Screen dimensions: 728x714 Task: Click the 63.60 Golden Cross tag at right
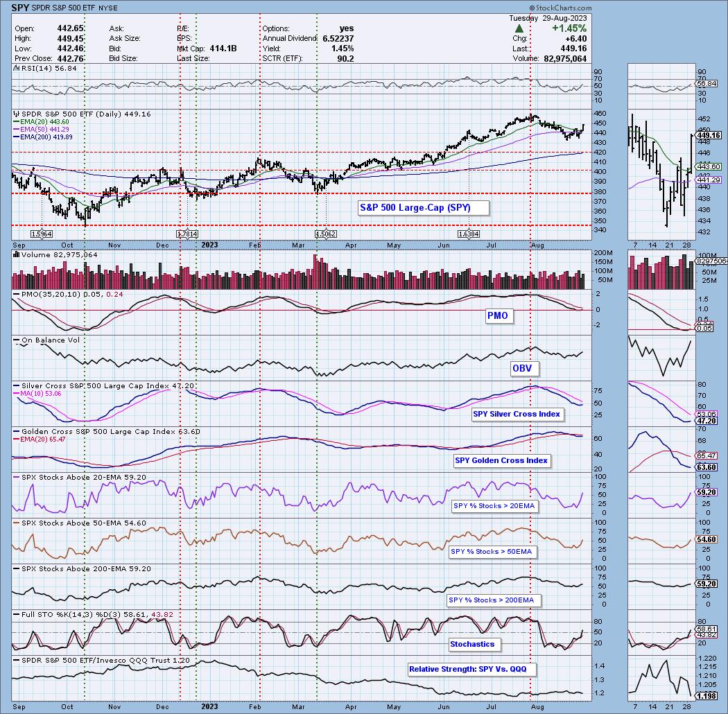click(x=707, y=467)
